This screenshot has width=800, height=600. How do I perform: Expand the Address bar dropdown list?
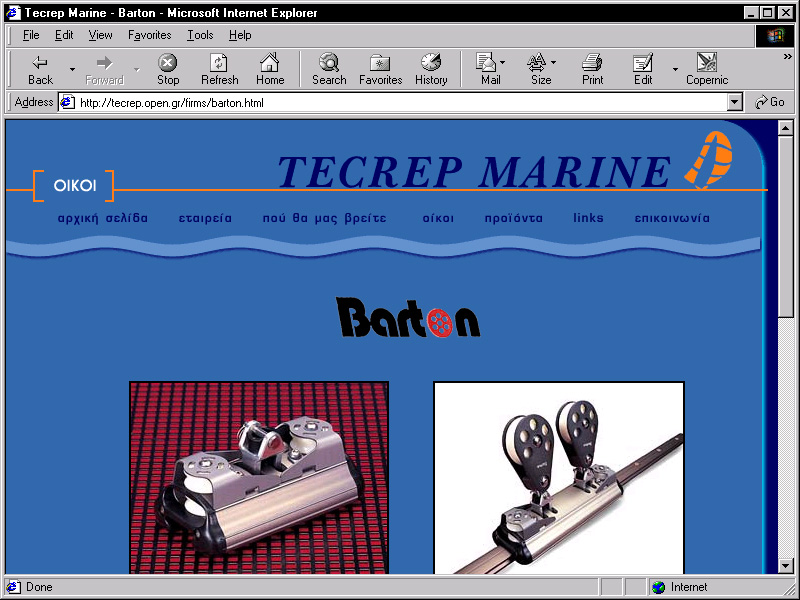point(734,103)
